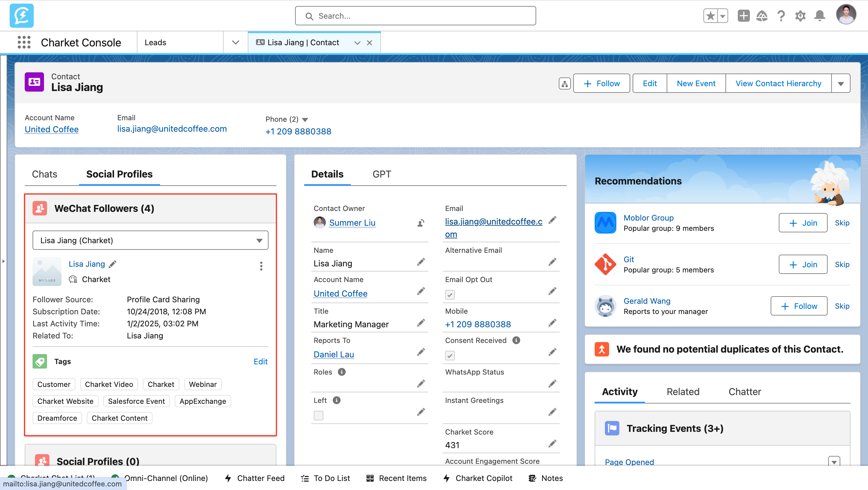Switch to the Activity tab
This screenshot has height=490, width=868.
click(620, 391)
